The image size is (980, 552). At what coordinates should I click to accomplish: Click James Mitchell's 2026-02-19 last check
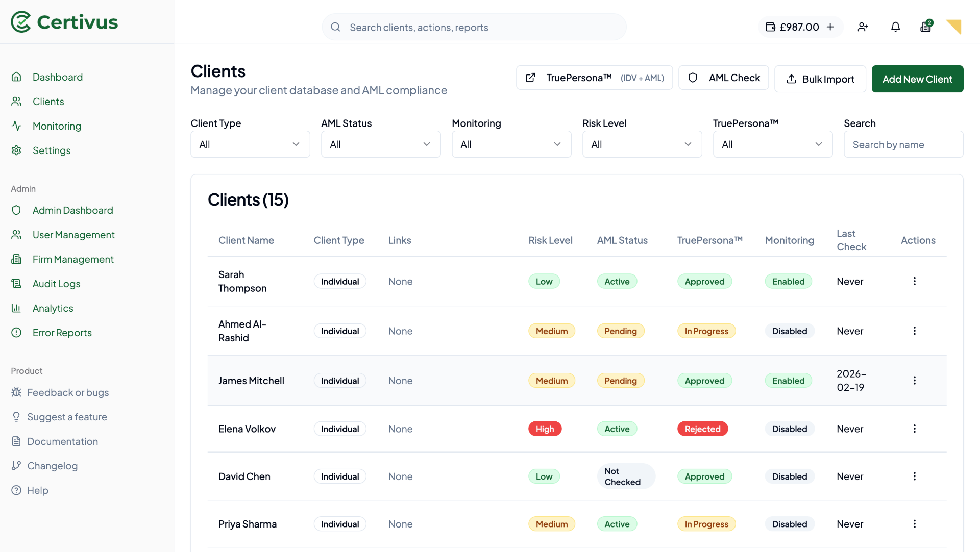(x=851, y=381)
